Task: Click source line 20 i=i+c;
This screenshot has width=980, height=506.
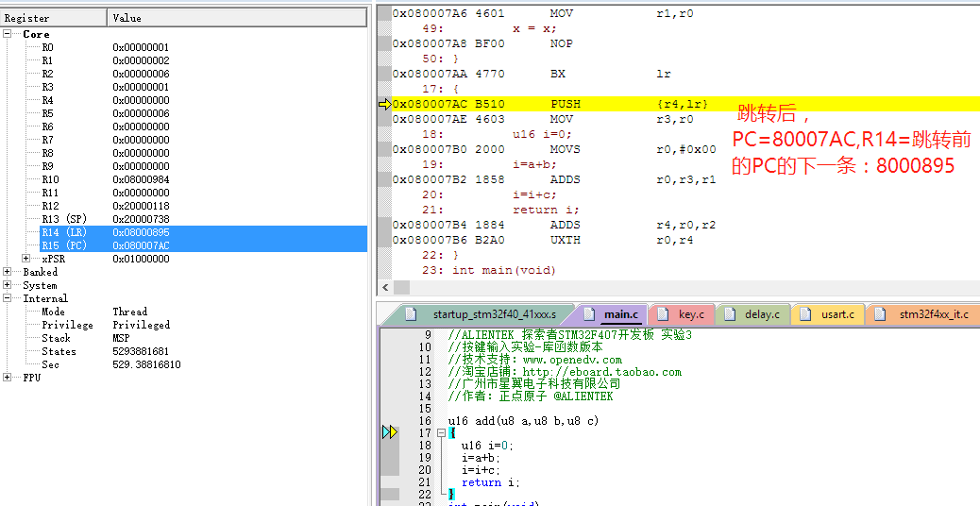Action: click(481, 470)
